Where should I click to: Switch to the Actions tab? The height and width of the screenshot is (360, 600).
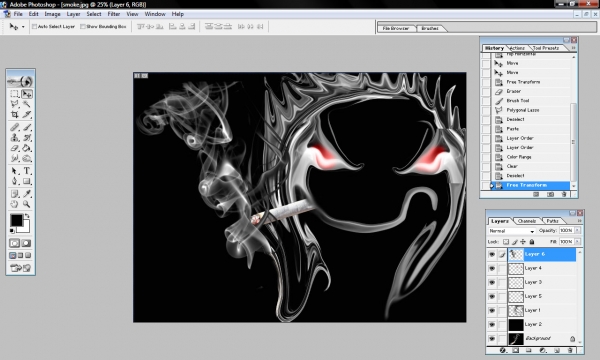pyautogui.click(x=517, y=48)
